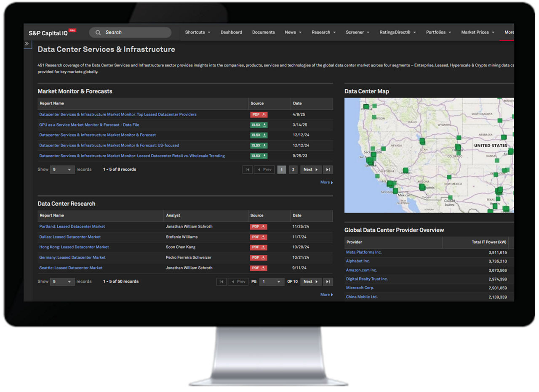Open the Dashboard menu item
Screen dimensions: 539x392
231,32
